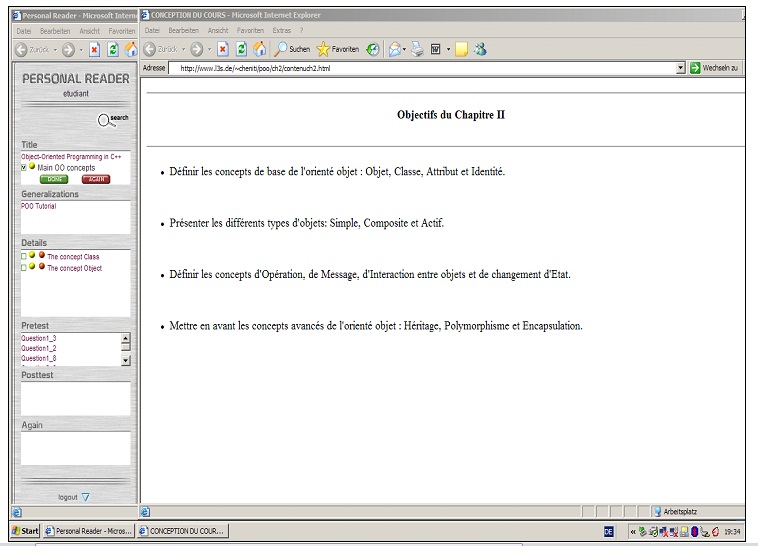Image resolution: width=761 pixels, height=552 pixels.
Task: Open Favoriten menu in CONCEPTION DU COURS window
Action: [x=250, y=31]
